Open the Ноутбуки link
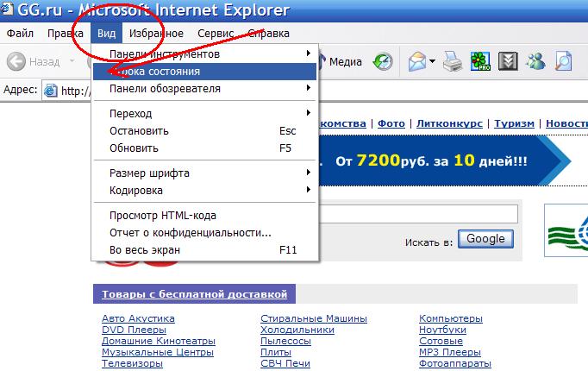Image resolution: width=588 pixels, height=371 pixels. pos(442,330)
